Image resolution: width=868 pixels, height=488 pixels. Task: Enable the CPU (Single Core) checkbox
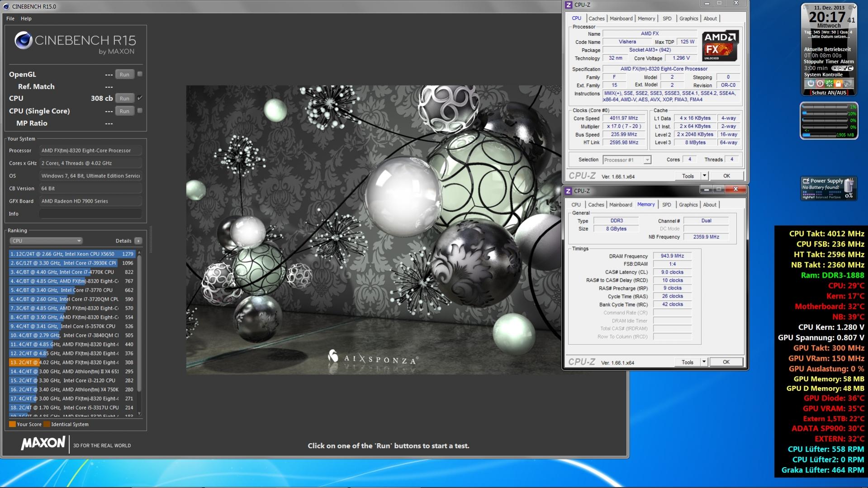[x=140, y=111]
